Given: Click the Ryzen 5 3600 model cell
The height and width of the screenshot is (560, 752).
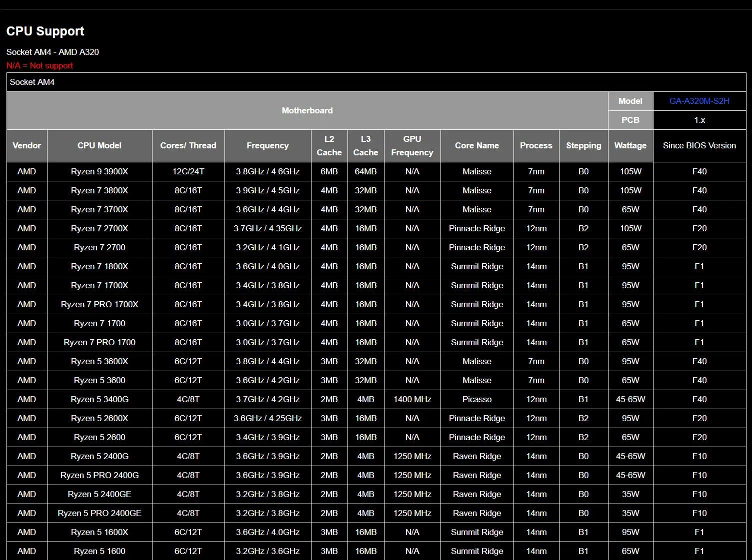Looking at the screenshot, I should click(x=99, y=380).
